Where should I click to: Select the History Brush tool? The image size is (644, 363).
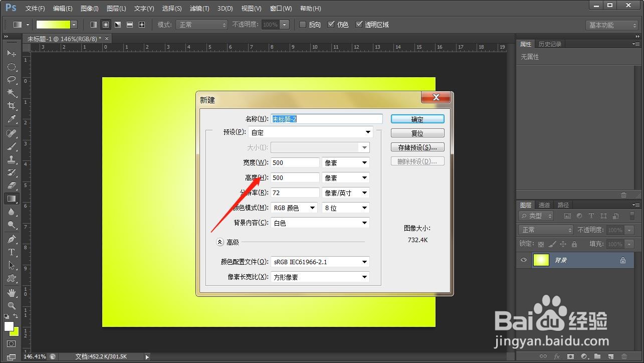click(11, 172)
